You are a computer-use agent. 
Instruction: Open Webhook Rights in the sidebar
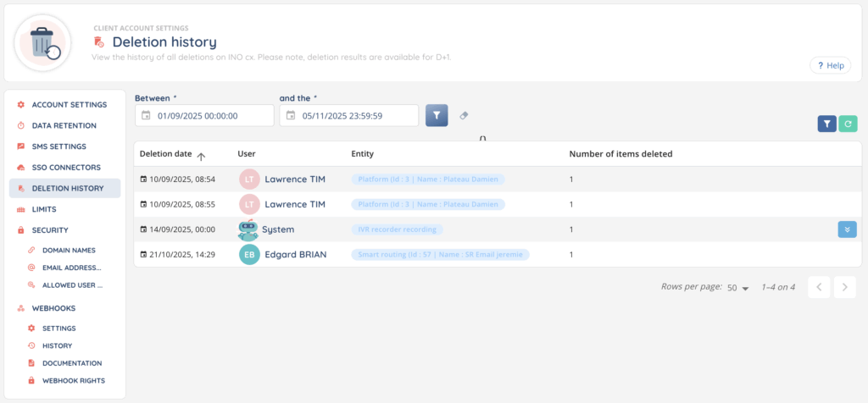(73, 381)
